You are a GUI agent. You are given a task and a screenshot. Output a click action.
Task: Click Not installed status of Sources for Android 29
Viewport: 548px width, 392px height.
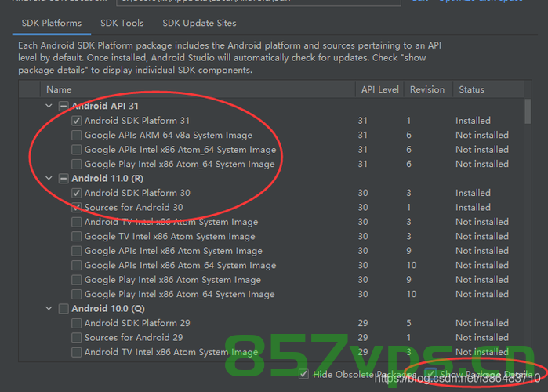[482, 338]
